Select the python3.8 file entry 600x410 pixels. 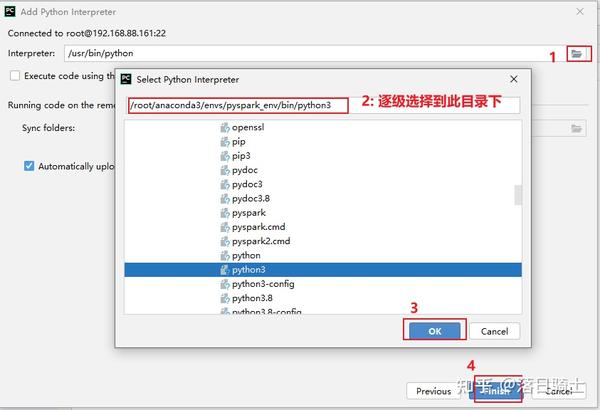click(x=323, y=298)
